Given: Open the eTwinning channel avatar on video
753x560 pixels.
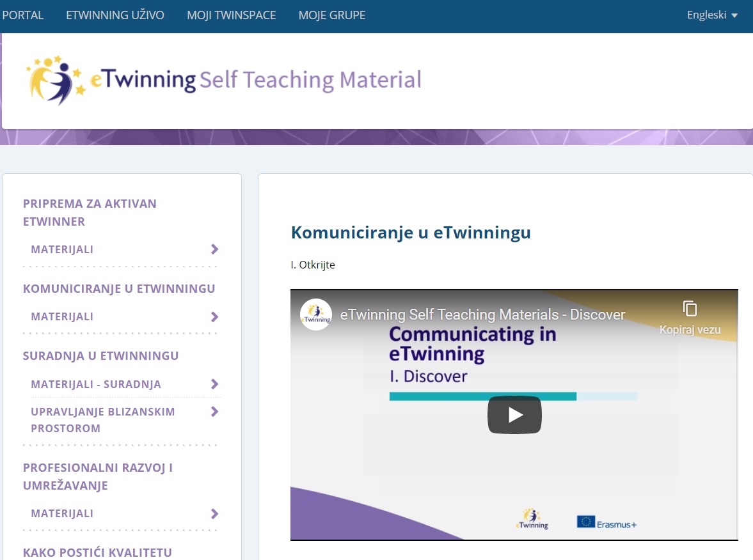Looking at the screenshot, I should [316, 315].
